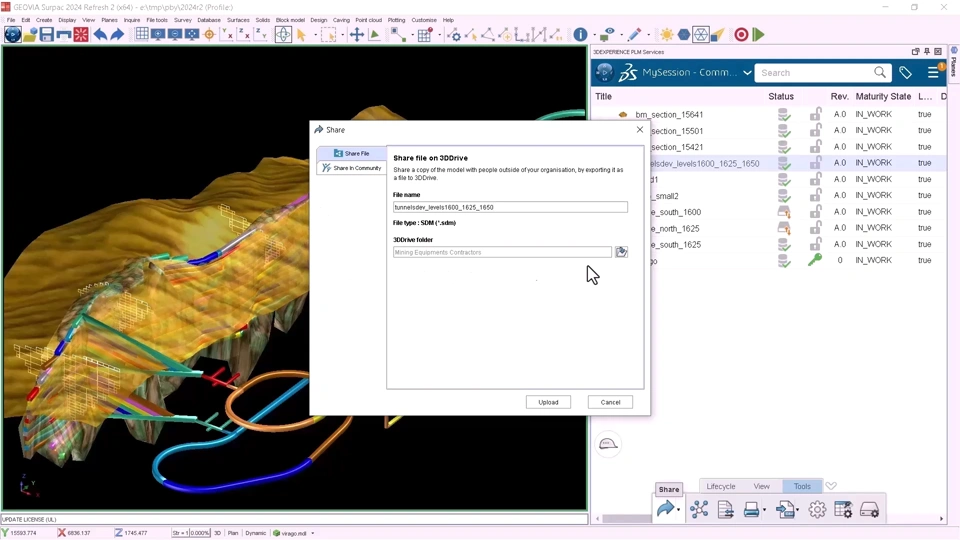Click the Zoom all monitor icon

click(192, 34)
